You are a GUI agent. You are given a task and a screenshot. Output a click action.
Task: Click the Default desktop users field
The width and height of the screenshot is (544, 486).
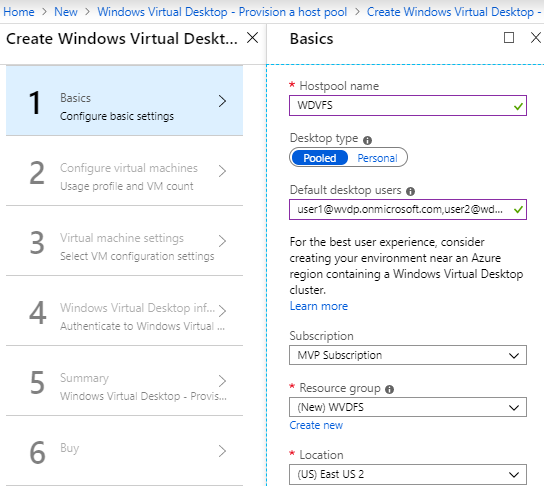coord(408,209)
